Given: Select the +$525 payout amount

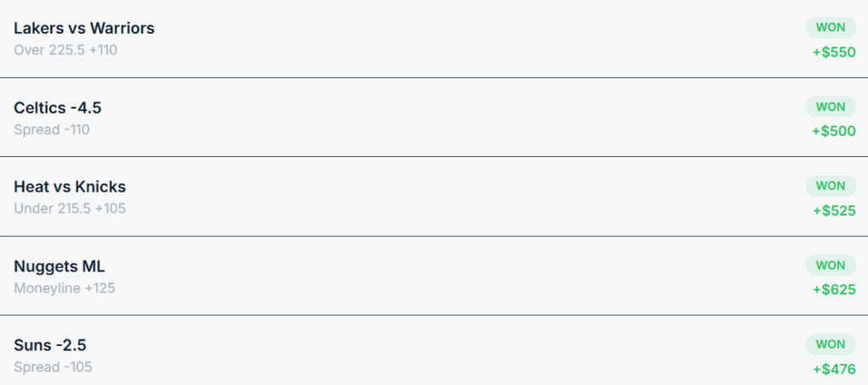Looking at the screenshot, I should tap(833, 210).
